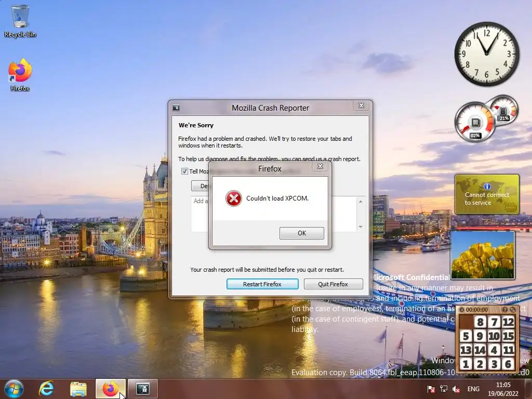Image resolution: width=532 pixels, height=399 pixels.
Task: Click tile 13 in the puzzle gadget
Action: (466, 350)
